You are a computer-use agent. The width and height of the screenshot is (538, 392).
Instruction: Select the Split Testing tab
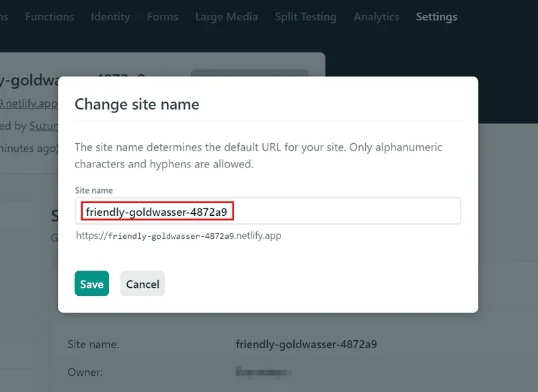coord(306,17)
